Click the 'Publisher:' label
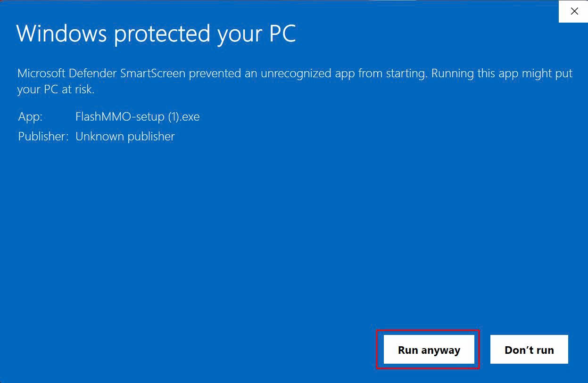588x383 pixels. (43, 136)
